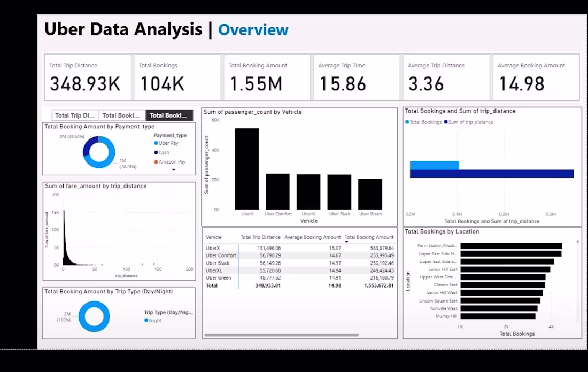588x372 pixels.
Task: Click the Night legend item
Action: pyautogui.click(x=153, y=320)
